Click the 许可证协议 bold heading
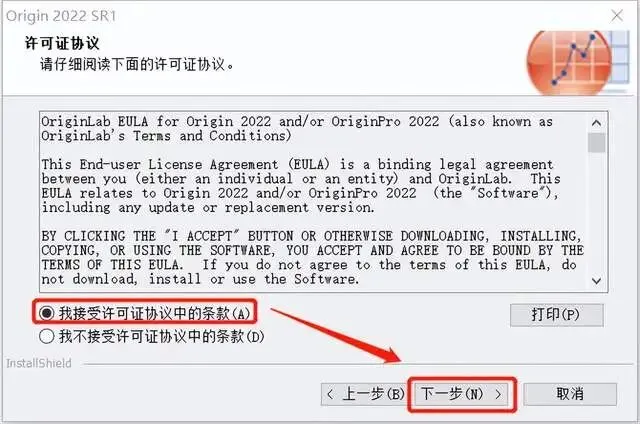This screenshot has height=424, width=640. pyautogui.click(x=62, y=43)
